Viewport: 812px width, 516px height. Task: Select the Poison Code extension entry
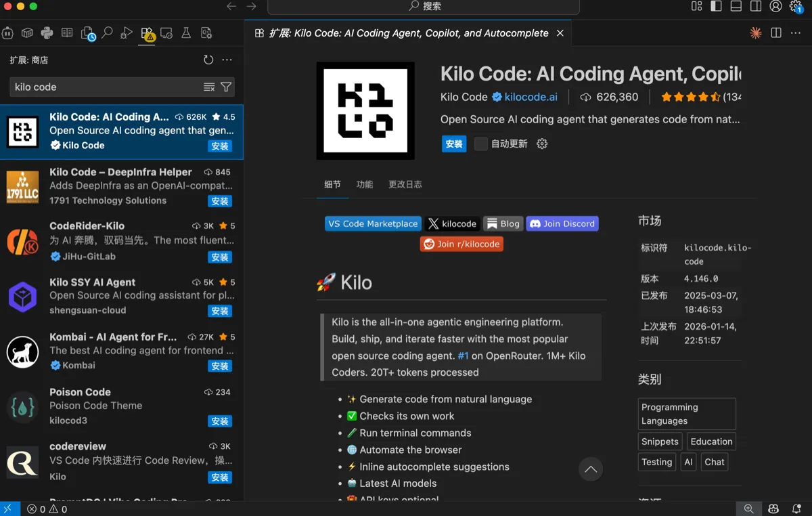pyautogui.click(x=122, y=406)
